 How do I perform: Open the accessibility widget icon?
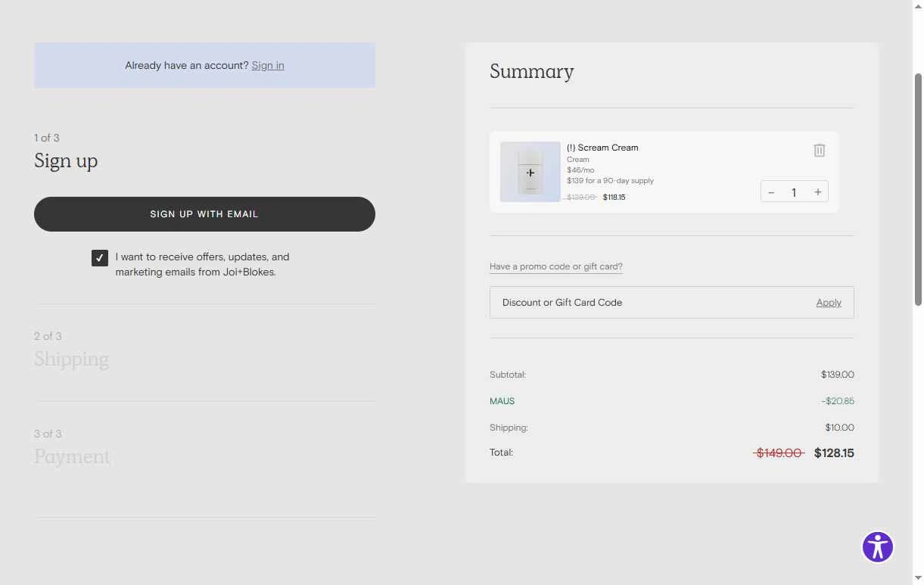point(878,546)
